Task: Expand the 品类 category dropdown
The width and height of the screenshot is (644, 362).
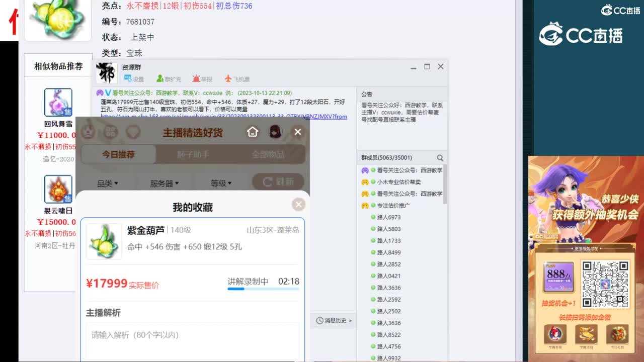Action: [108, 184]
